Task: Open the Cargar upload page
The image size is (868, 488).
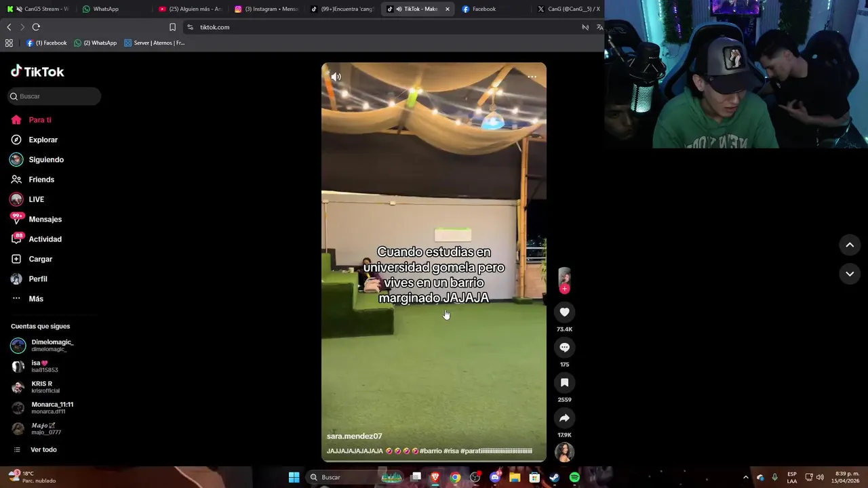Action: point(31,259)
